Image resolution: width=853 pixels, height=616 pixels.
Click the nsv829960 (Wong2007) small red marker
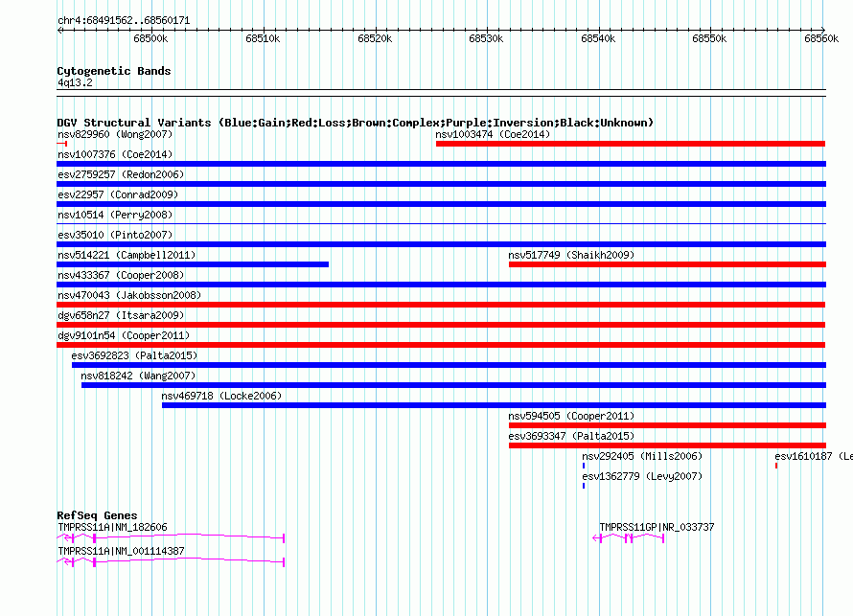point(62,144)
